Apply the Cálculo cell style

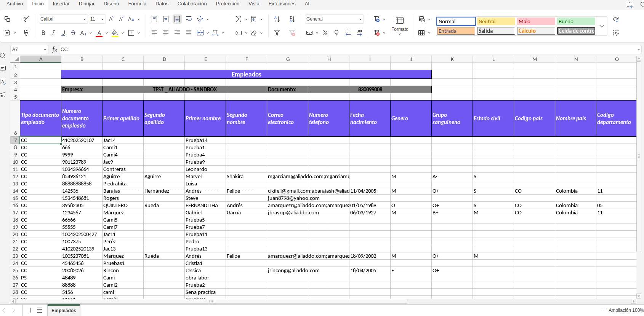pyautogui.click(x=536, y=31)
